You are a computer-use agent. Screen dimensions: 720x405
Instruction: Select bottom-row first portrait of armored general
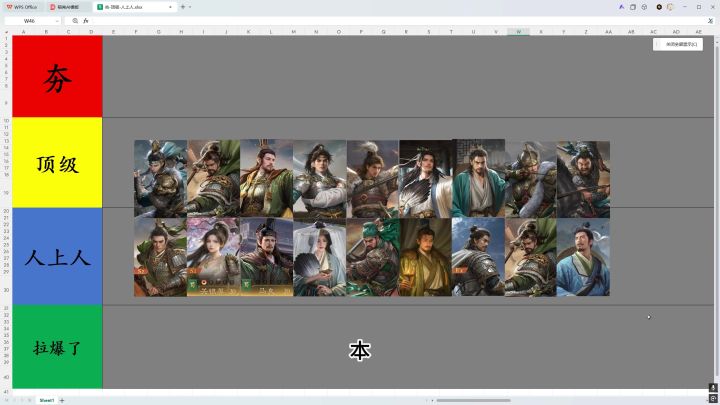tap(160, 257)
